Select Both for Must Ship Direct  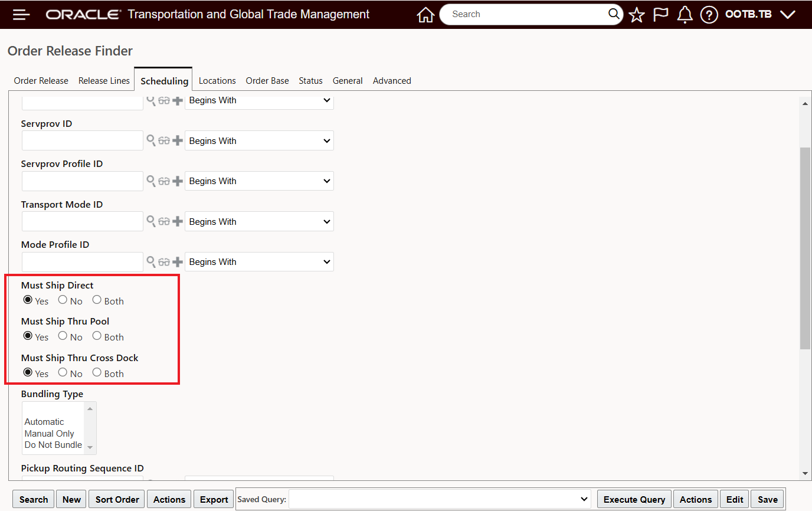coord(97,300)
